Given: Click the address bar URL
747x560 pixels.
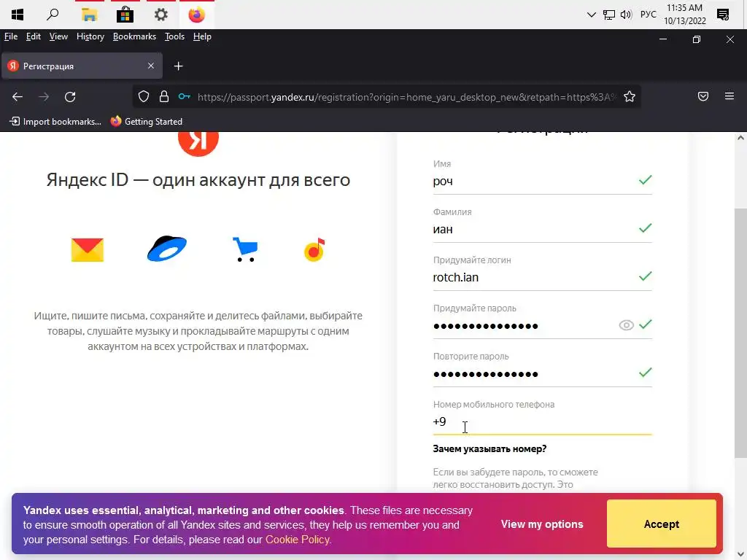Looking at the screenshot, I should [407, 97].
